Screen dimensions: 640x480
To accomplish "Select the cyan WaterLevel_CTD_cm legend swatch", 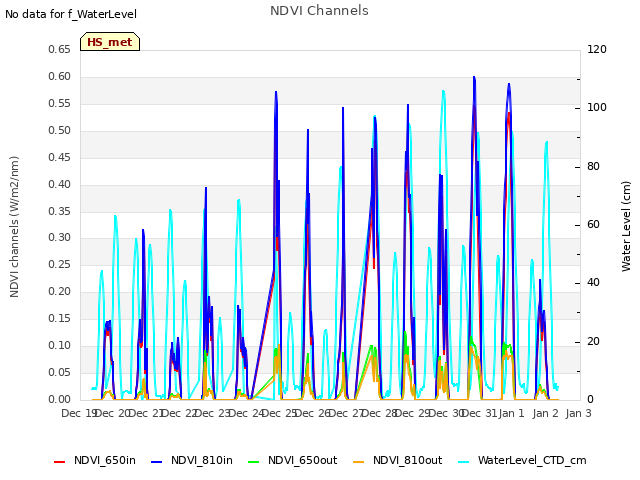I will [x=463, y=462].
